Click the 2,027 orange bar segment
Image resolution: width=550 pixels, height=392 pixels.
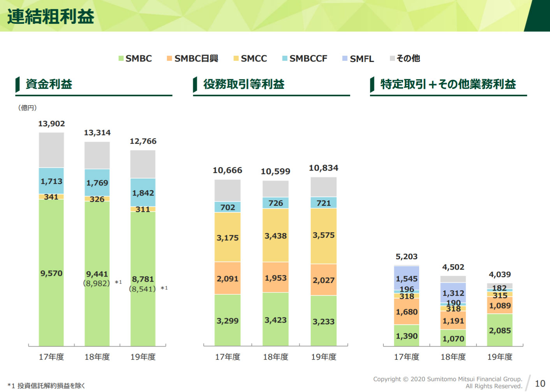pos(323,280)
